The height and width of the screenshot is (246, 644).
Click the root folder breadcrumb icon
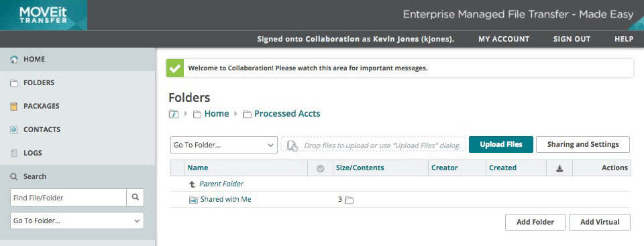pos(174,114)
